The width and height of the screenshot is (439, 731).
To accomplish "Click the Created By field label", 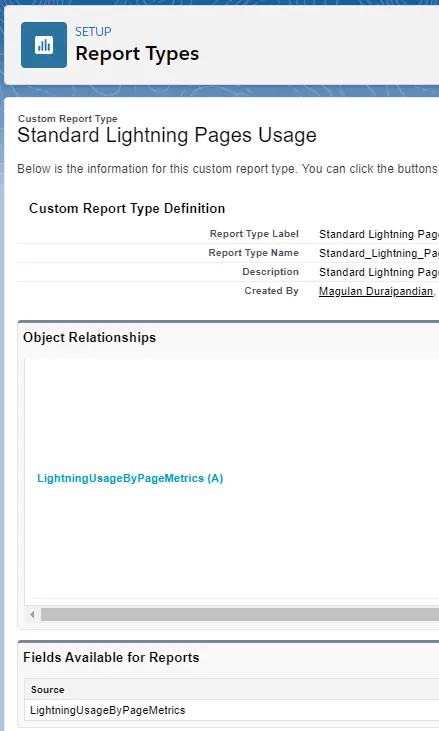I will (271, 291).
